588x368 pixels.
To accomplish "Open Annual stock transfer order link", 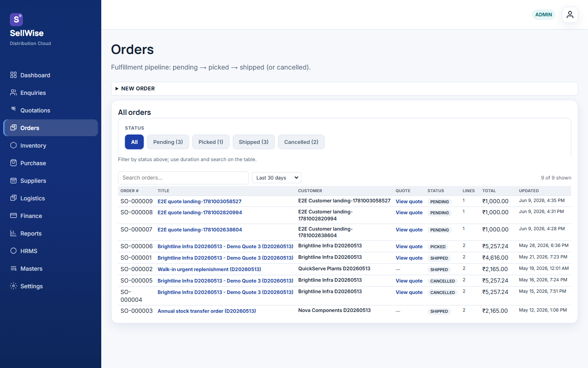I will pos(207,311).
